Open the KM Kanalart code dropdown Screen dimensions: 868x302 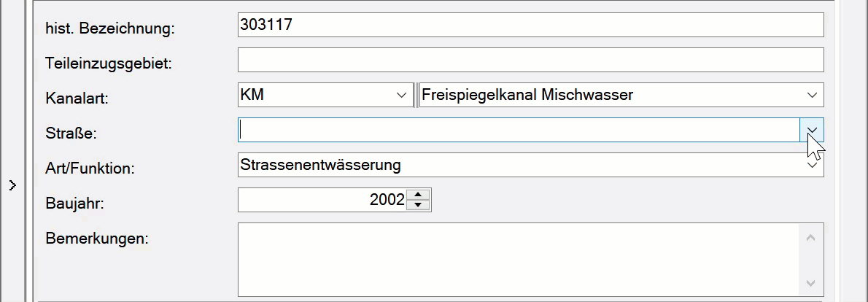(x=400, y=96)
